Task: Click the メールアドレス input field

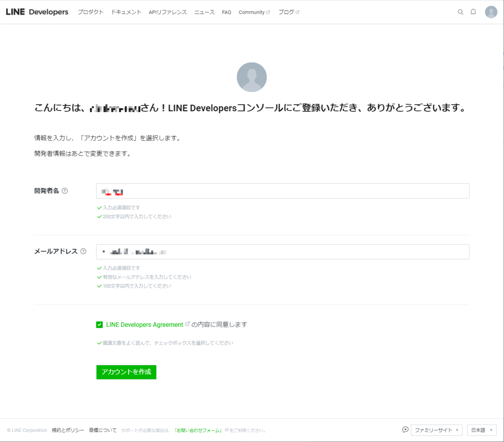Action: click(x=283, y=252)
